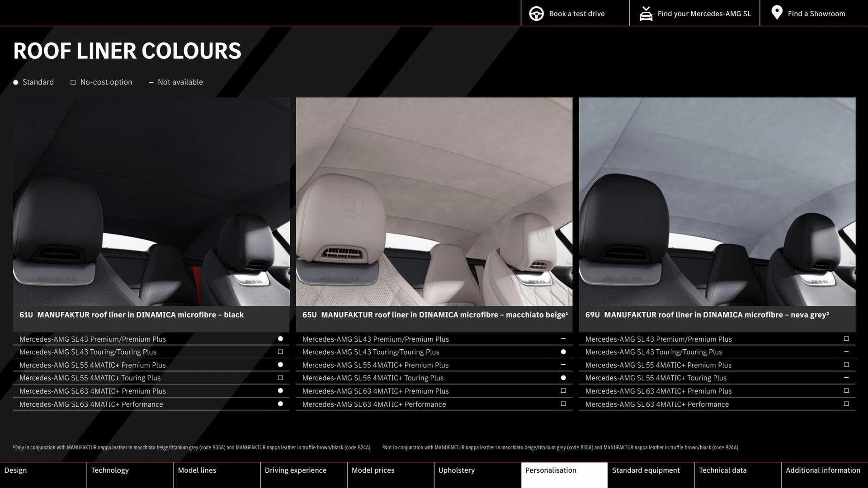Click the standard dot for SL 43 Premium black liner

pos(280,338)
